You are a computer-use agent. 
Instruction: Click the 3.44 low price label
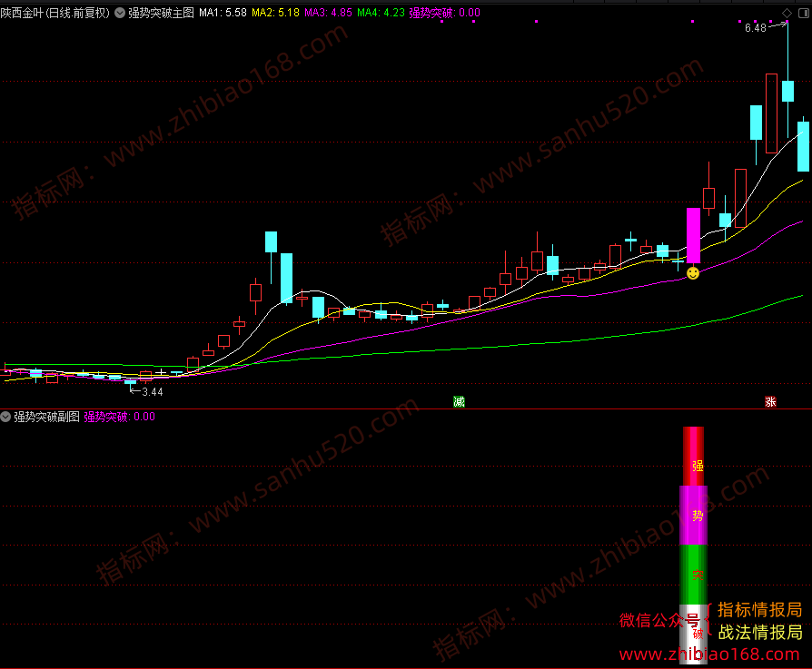[153, 391]
